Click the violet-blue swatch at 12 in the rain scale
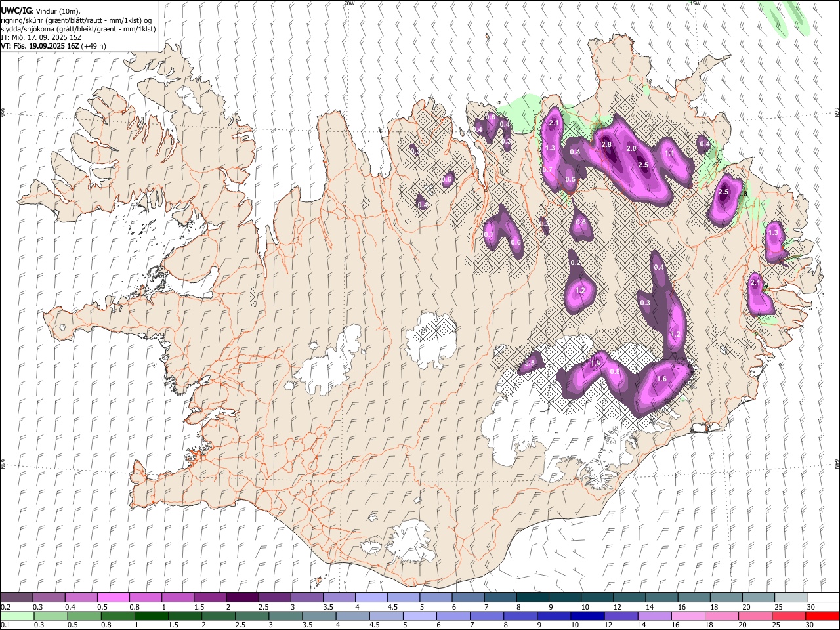 (621, 616)
